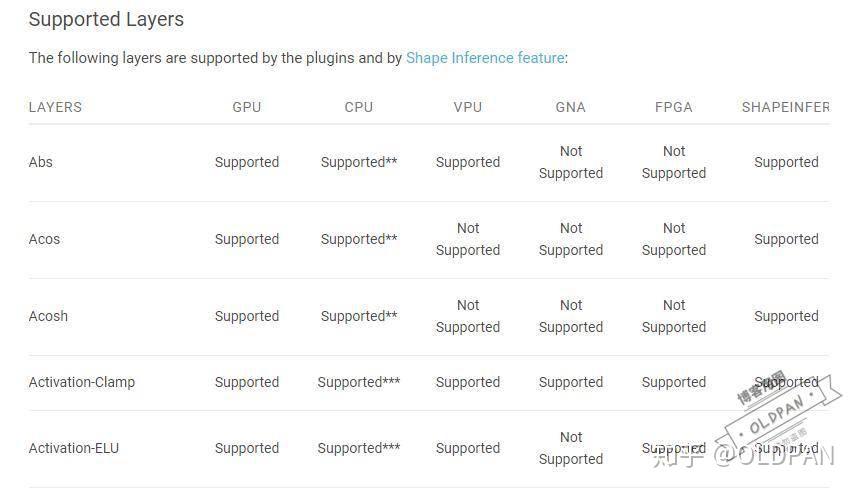Click the Abs CPU Supported** cell

tap(359, 162)
